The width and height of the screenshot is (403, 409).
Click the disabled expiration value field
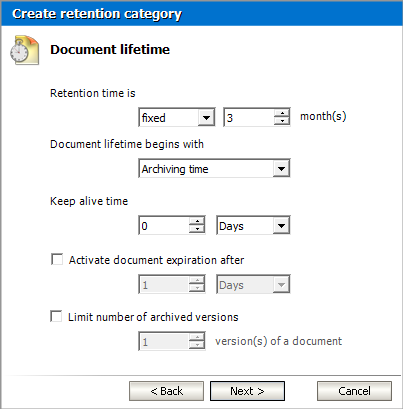pyautogui.click(x=164, y=284)
